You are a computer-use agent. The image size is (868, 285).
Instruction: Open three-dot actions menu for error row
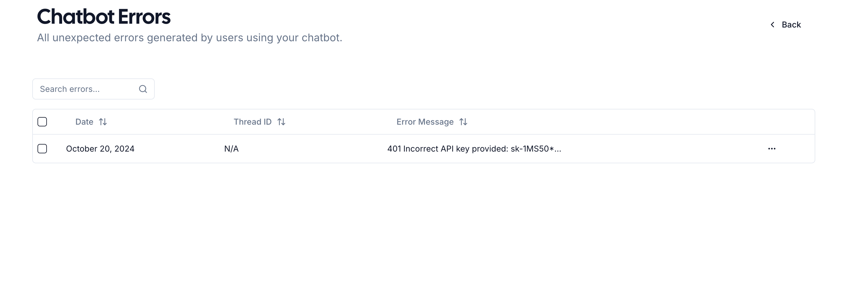tap(772, 149)
